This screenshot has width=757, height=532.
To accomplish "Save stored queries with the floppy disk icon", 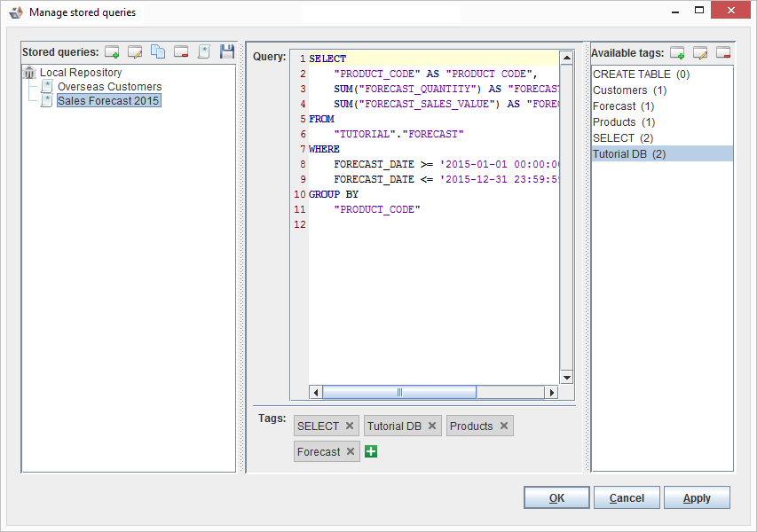I will (227, 52).
